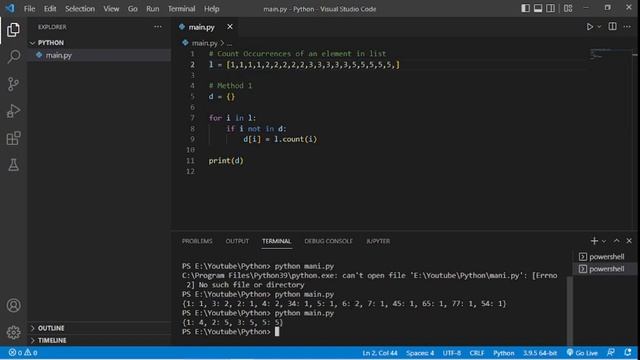This screenshot has height=360, width=640.
Task: Change file encoding UTF-8 in status bar
Action: coord(452,353)
